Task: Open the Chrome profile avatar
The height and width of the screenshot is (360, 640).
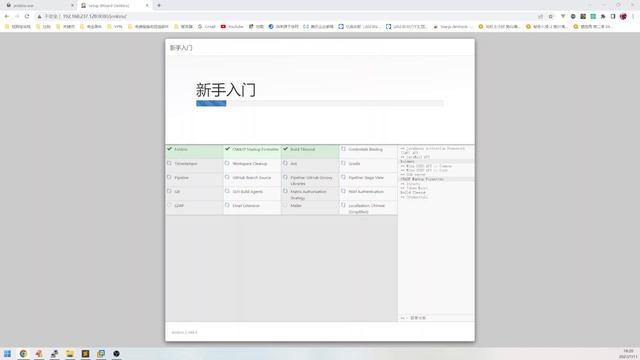Action: point(623,16)
